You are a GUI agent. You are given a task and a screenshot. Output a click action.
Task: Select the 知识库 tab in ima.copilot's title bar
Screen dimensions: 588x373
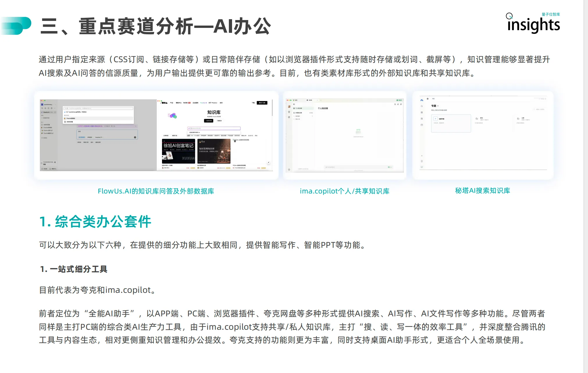[x=310, y=100]
